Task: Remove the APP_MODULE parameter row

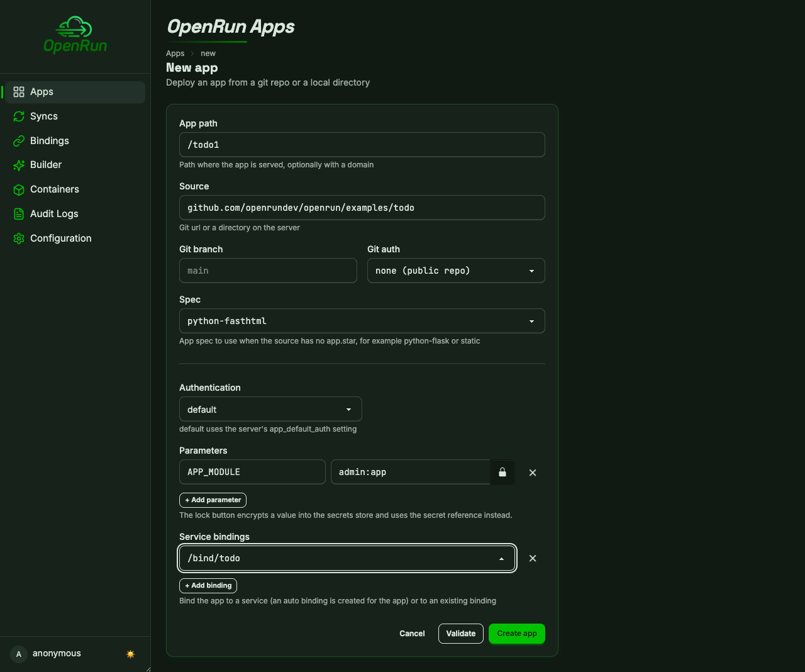Action: [533, 473]
